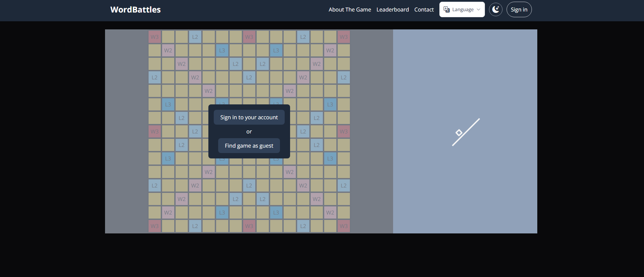Screen dimensions: 644x277
Task: Choose Sign in to your account
Action: tap(249, 117)
